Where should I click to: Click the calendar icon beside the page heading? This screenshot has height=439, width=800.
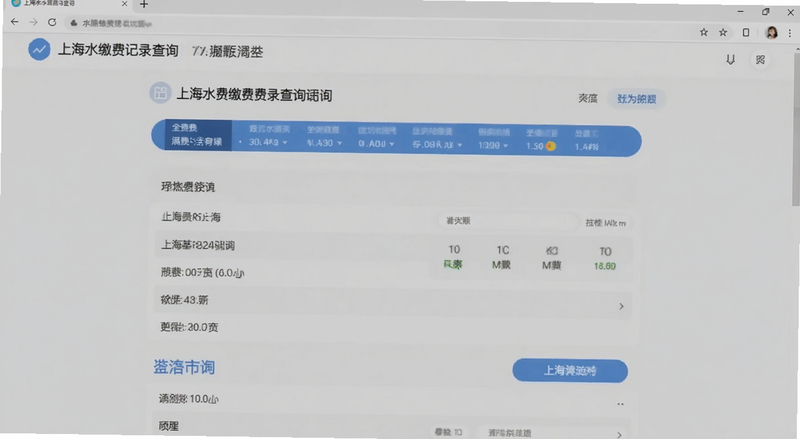pos(160,93)
